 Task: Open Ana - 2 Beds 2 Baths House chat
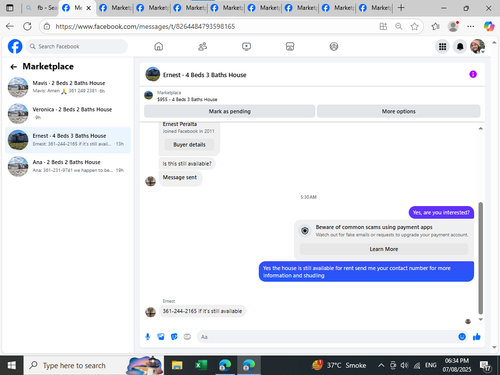coord(68,166)
